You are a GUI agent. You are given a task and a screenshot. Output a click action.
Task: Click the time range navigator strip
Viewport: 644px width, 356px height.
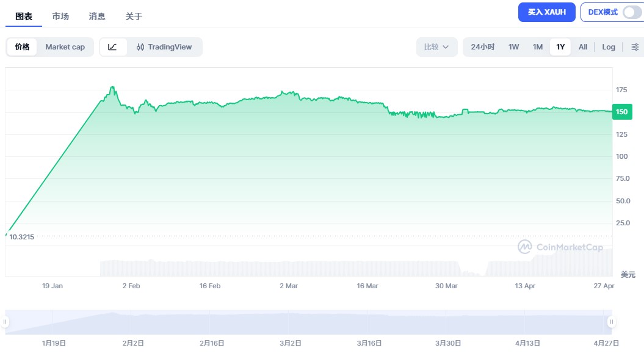pyautogui.click(x=305, y=322)
